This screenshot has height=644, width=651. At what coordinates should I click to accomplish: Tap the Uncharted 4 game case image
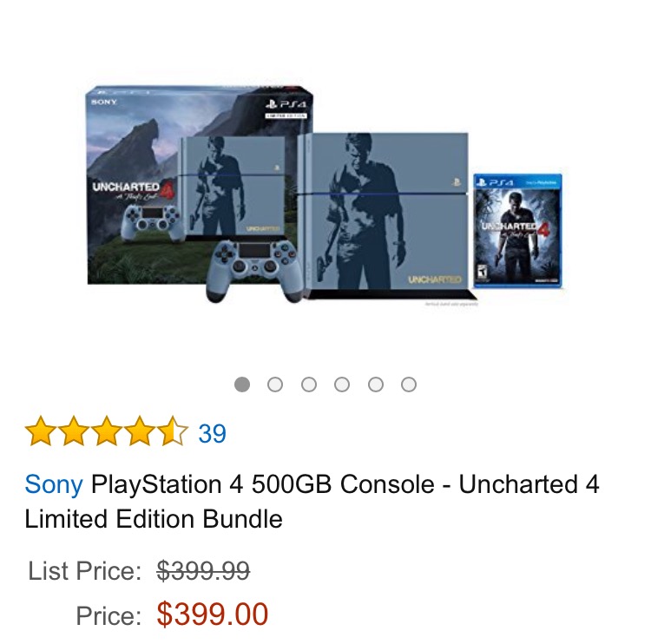coord(518,231)
